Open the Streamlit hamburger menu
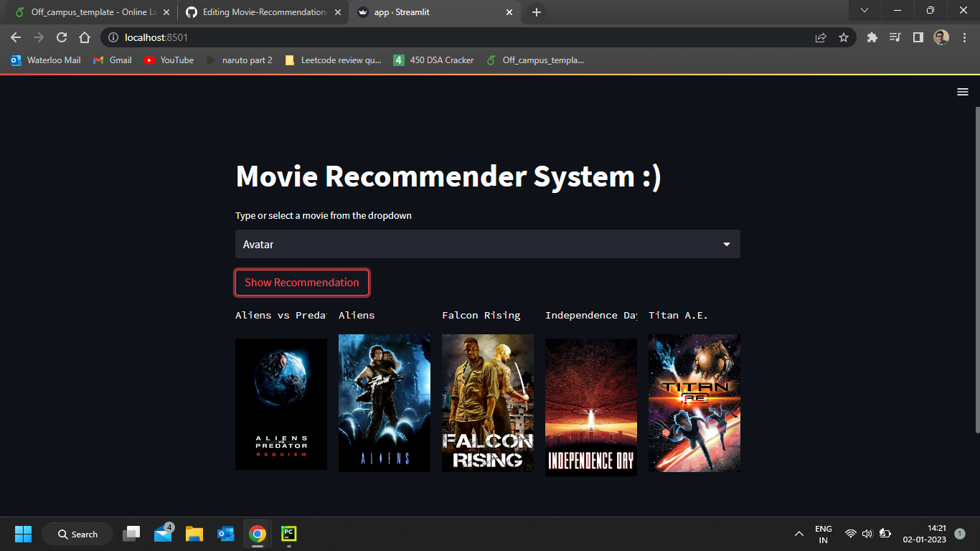Screen dimensions: 980x551 pyautogui.click(x=963, y=92)
